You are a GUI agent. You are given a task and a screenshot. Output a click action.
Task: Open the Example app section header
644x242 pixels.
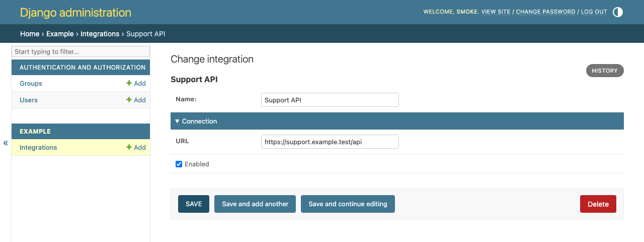coord(35,132)
